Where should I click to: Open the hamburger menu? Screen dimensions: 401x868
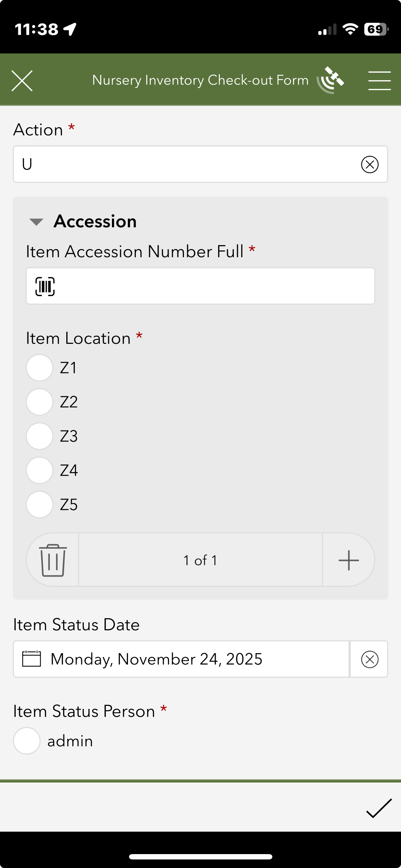pyautogui.click(x=379, y=79)
